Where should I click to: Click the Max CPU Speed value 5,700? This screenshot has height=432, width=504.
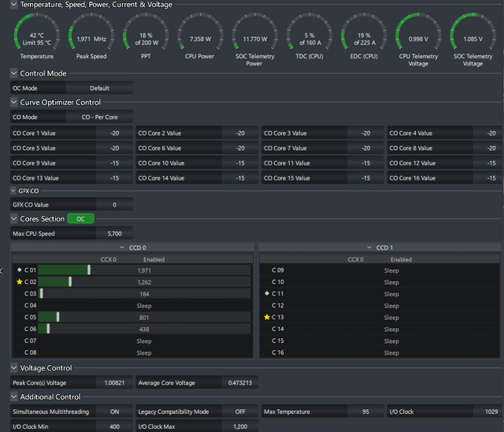114,233
